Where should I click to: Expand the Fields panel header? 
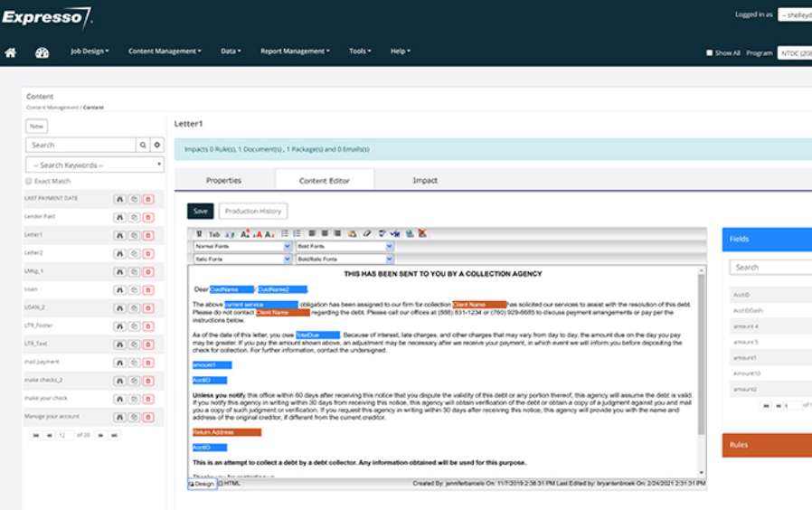(767, 240)
